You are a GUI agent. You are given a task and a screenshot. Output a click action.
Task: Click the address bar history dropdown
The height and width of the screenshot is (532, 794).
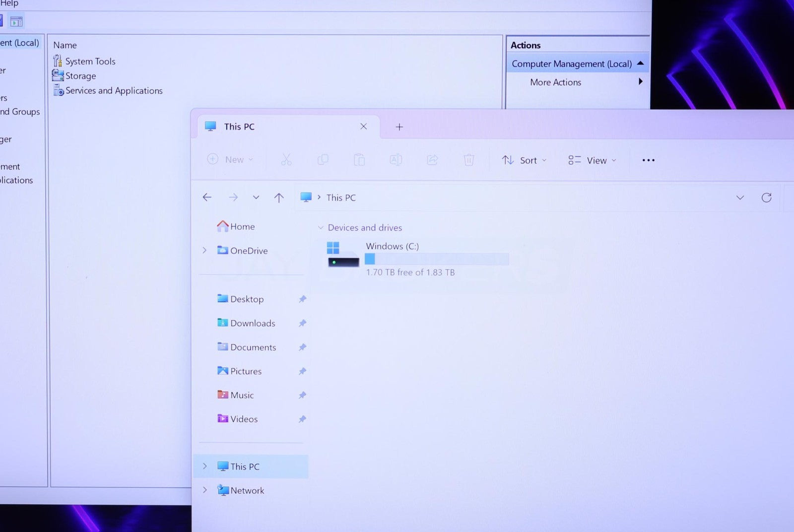point(739,198)
